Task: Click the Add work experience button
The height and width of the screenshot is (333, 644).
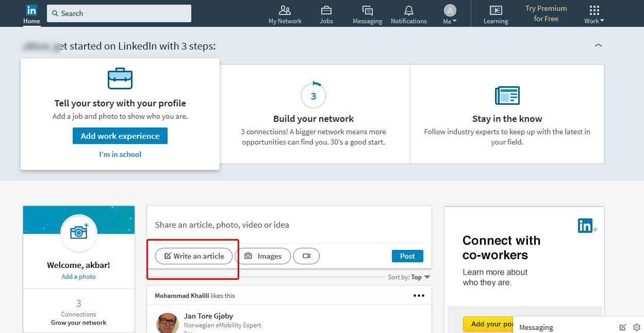Action: (x=120, y=136)
